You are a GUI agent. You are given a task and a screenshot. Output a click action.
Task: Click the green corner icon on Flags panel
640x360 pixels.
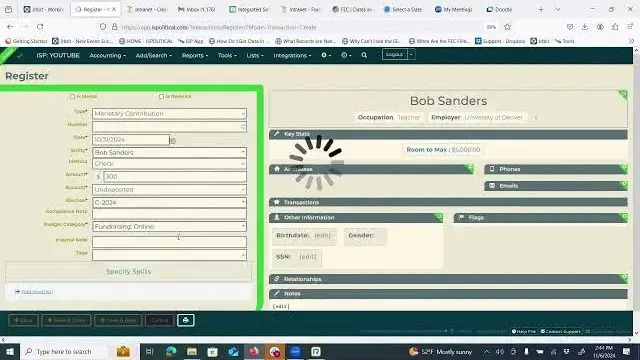(624, 216)
